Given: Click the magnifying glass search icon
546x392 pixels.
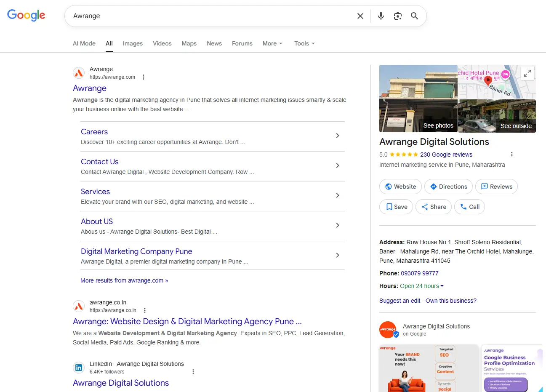Looking at the screenshot, I should pyautogui.click(x=414, y=16).
